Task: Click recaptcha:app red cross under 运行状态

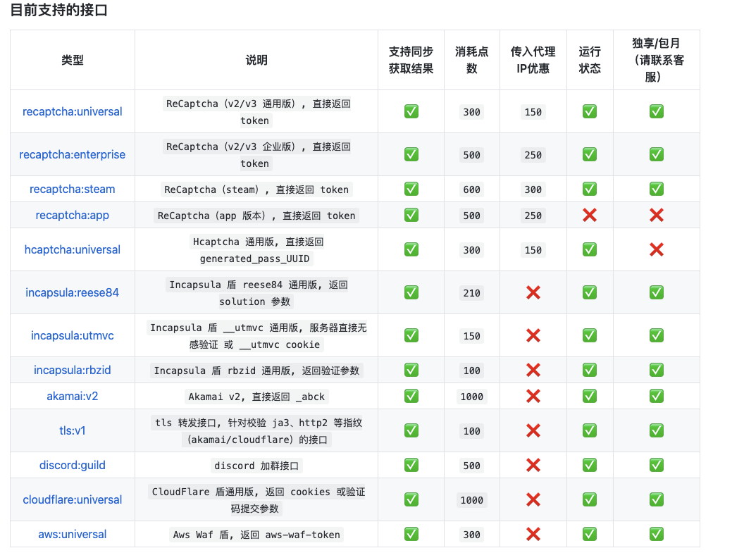Action: pyautogui.click(x=589, y=215)
